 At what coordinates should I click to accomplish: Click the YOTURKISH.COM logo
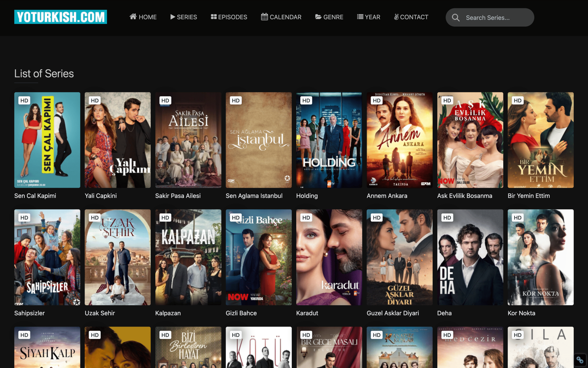tap(61, 17)
